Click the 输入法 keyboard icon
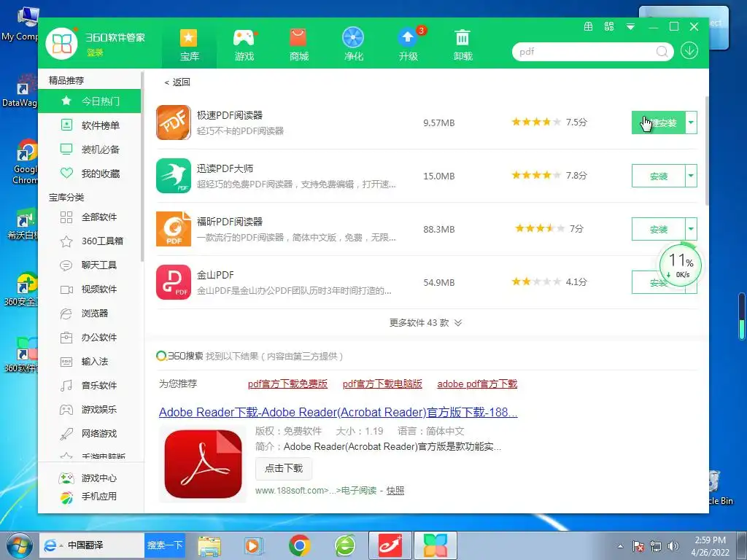Image resolution: width=747 pixels, height=560 pixels. coord(66,362)
